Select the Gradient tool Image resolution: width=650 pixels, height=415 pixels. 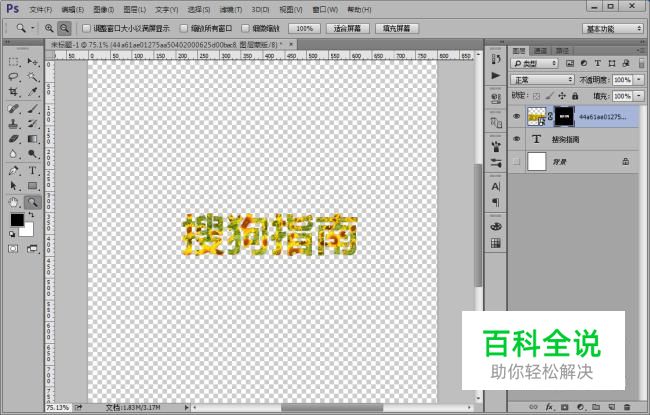pyautogui.click(x=32, y=139)
